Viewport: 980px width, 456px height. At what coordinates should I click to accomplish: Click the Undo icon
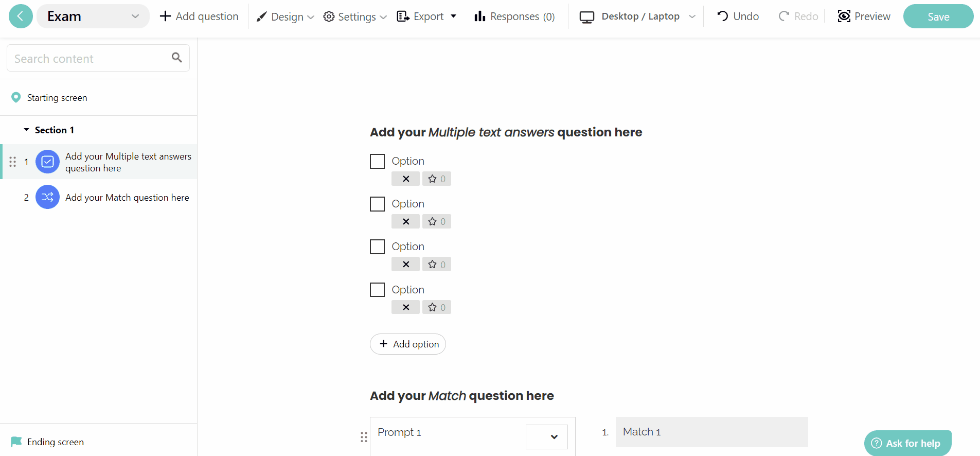[723, 16]
